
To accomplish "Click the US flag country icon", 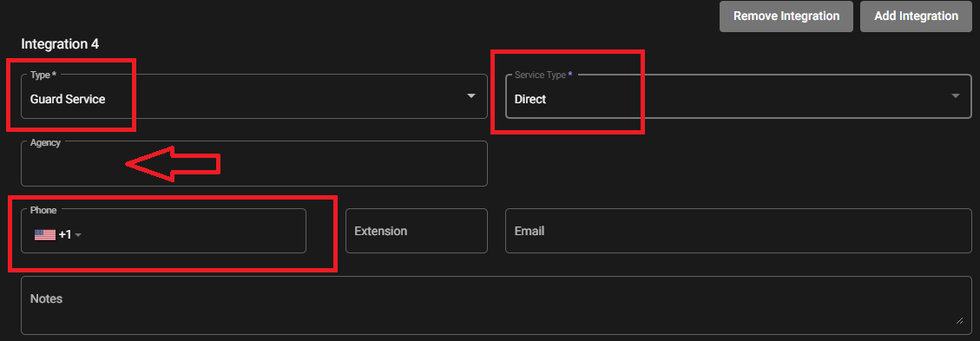I will (45, 235).
